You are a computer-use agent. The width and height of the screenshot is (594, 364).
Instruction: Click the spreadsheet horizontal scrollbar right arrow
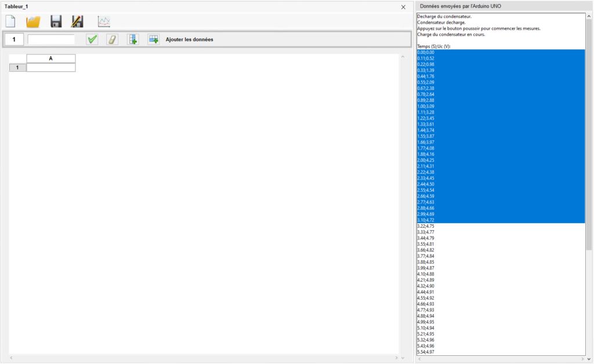coord(396,358)
